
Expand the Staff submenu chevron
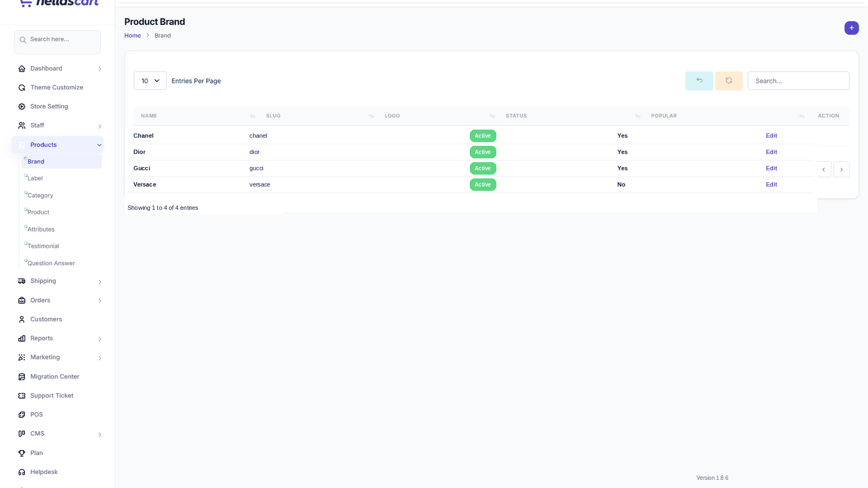100,126
